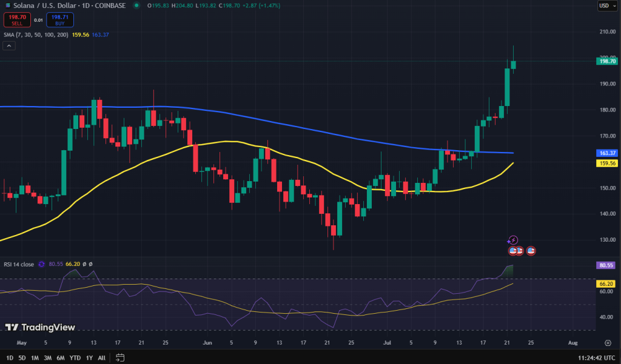
Task: Open the Go to date calendar icon
Action: [x=120, y=358]
